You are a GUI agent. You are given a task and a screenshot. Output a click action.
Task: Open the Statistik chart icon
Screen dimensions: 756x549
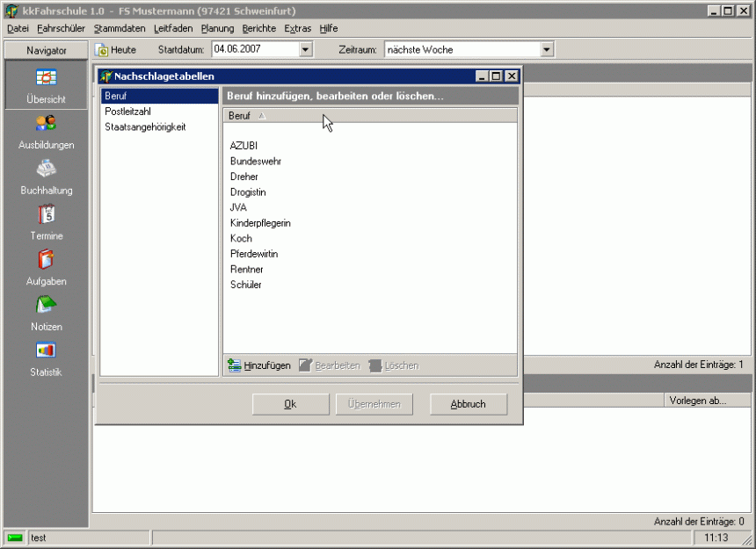click(x=46, y=351)
